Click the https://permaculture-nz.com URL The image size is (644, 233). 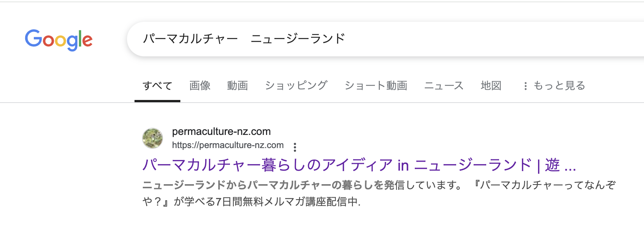[x=228, y=145]
